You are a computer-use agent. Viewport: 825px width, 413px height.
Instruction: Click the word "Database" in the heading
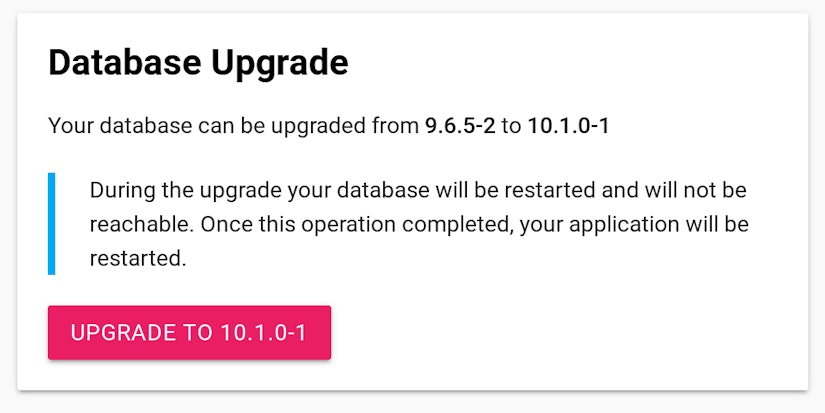pos(125,62)
